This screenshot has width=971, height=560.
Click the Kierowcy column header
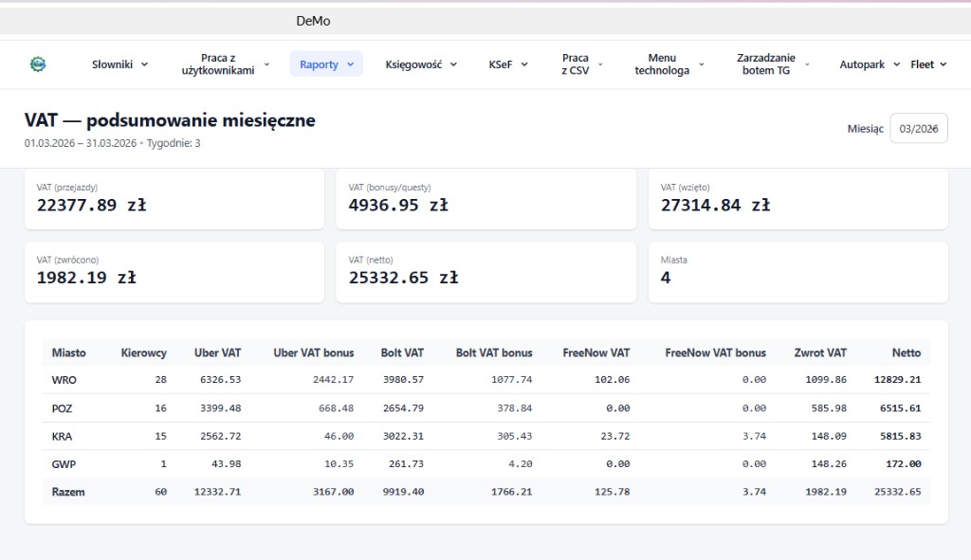tap(144, 352)
